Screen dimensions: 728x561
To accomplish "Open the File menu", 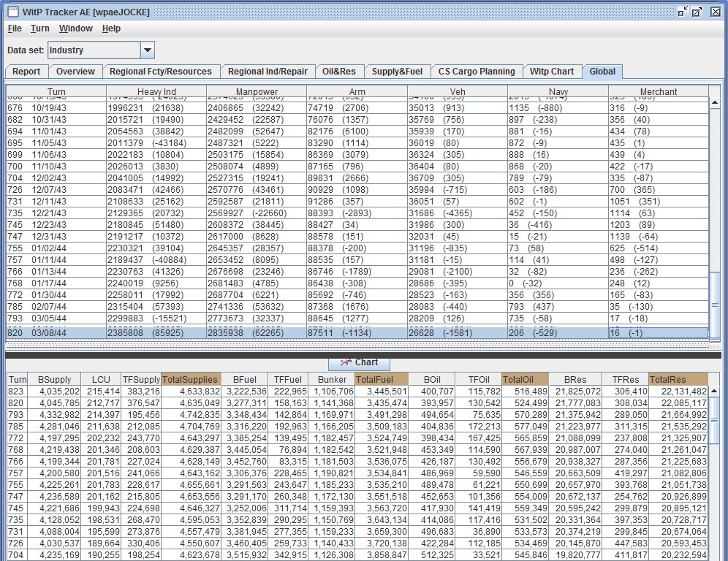I will (x=15, y=28).
